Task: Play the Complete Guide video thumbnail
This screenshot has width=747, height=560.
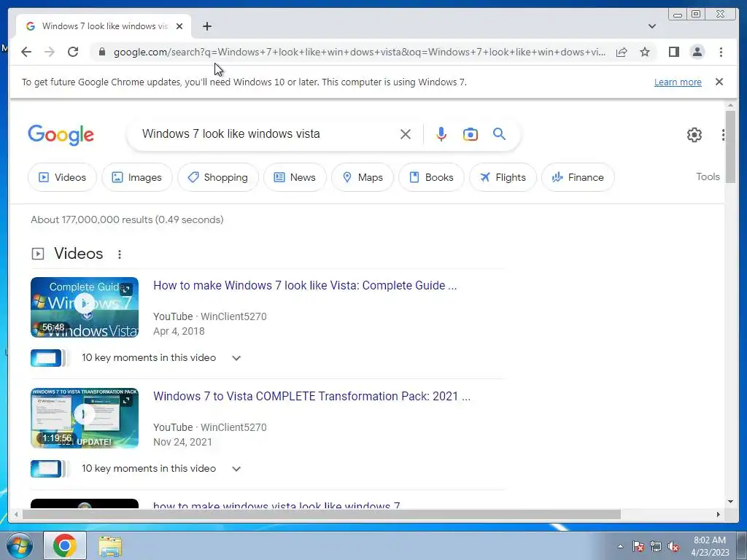Action: pyautogui.click(x=85, y=307)
